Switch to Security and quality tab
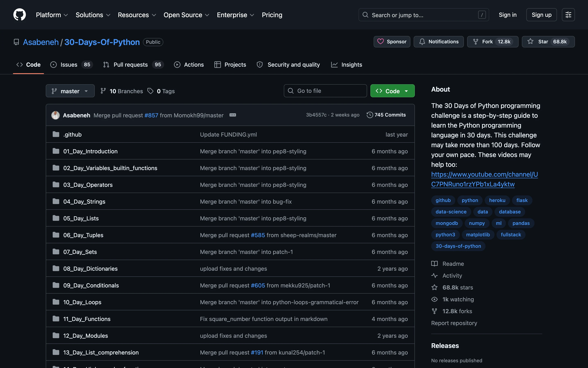This screenshot has height=368, width=588. (x=288, y=64)
